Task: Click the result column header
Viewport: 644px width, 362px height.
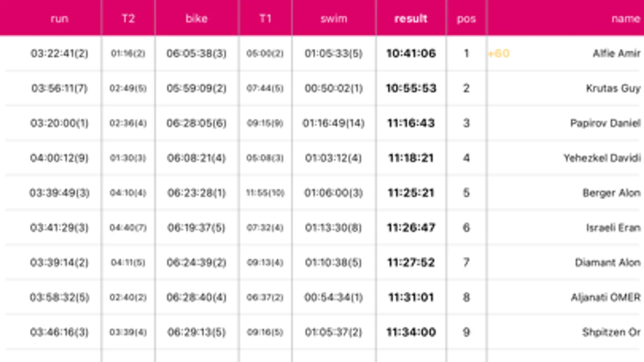Action: tap(410, 19)
